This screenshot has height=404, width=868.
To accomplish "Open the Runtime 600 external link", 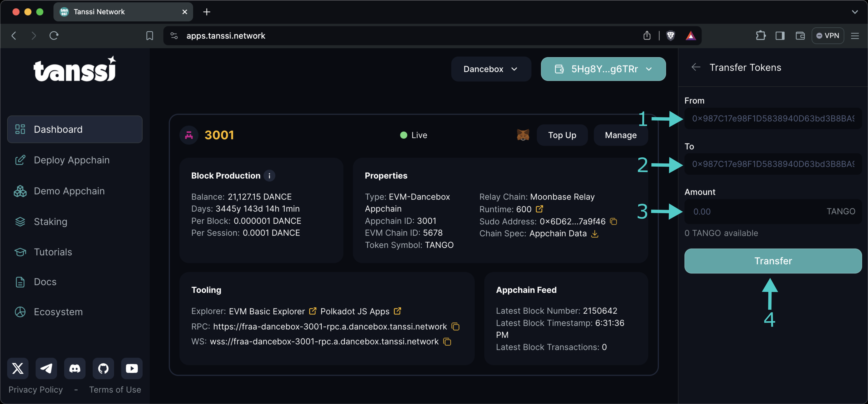I will (x=539, y=209).
